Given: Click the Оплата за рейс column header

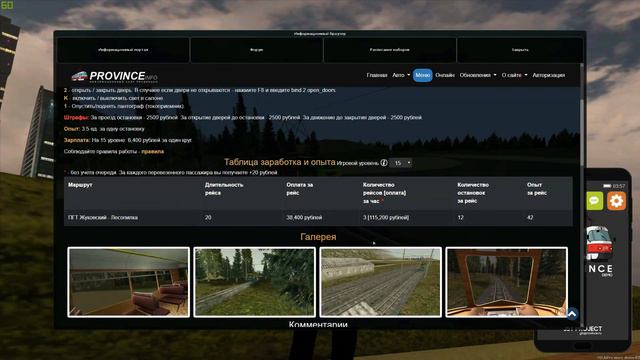Looking at the screenshot, I should pos(300,189).
